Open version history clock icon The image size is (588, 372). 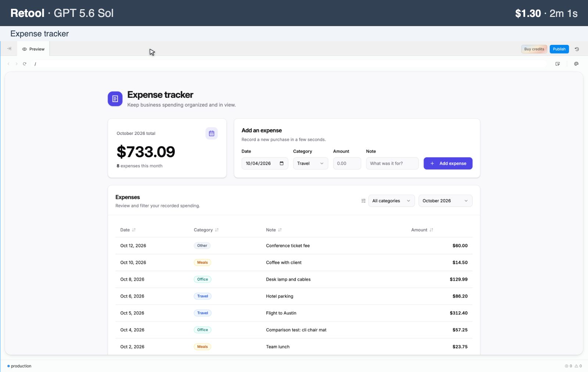(x=577, y=49)
